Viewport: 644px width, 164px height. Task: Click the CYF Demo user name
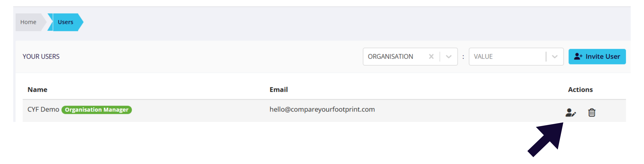pyautogui.click(x=43, y=109)
